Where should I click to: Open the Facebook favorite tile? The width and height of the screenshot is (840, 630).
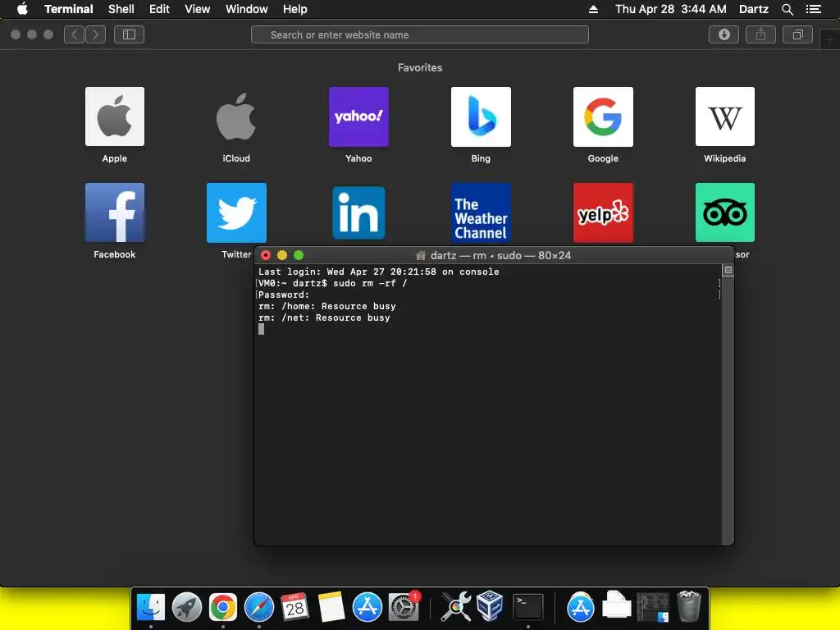point(115,212)
